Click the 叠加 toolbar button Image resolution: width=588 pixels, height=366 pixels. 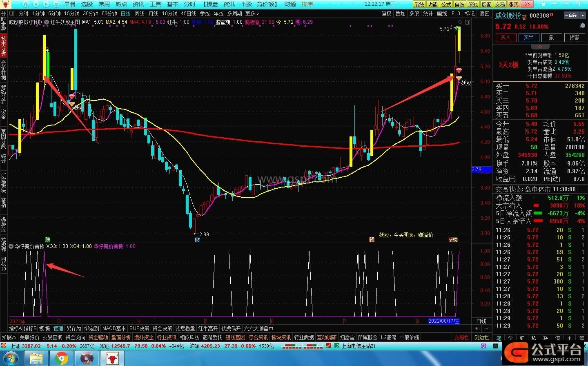(401, 13)
